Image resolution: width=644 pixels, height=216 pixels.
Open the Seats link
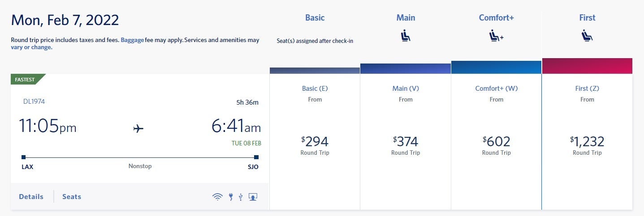tap(72, 197)
